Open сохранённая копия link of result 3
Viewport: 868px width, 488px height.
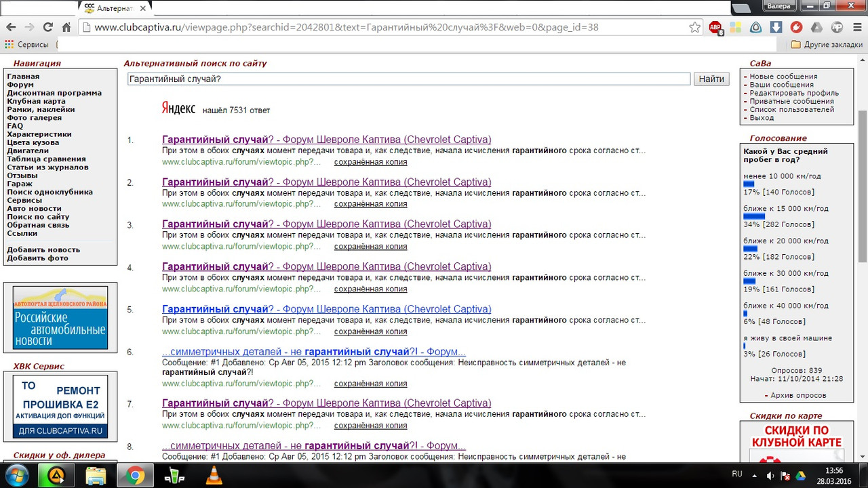[x=370, y=246]
